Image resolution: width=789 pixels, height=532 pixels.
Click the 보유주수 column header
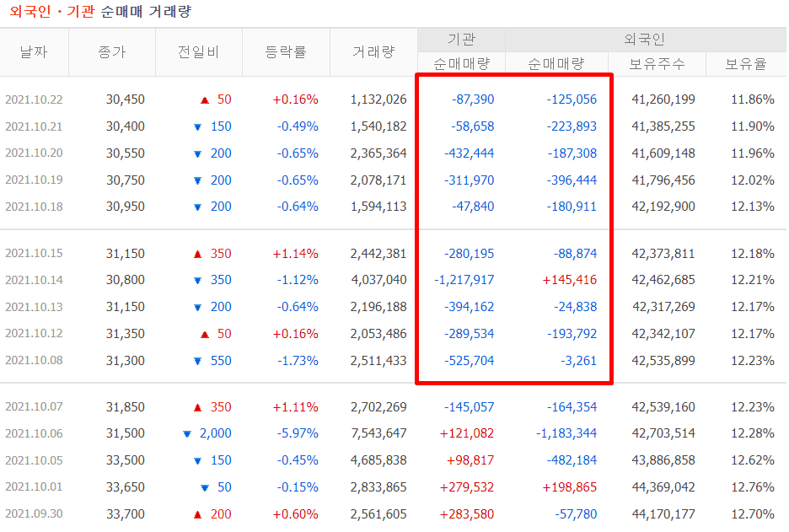coord(657,64)
